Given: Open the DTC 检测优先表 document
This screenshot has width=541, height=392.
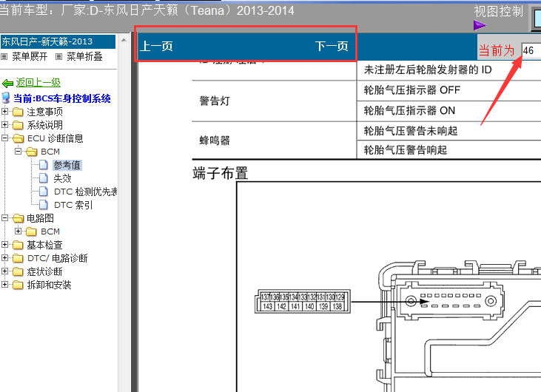Looking at the screenshot, I should pyautogui.click(x=86, y=192).
